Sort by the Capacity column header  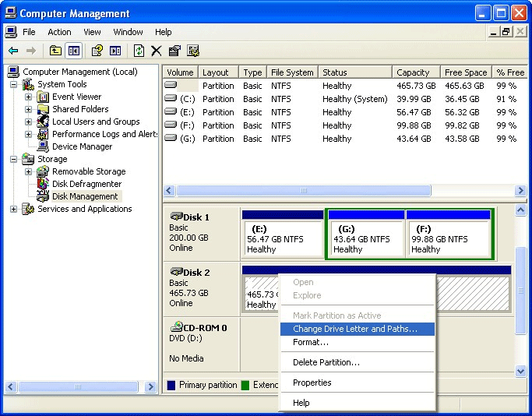(x=416, y=72)
